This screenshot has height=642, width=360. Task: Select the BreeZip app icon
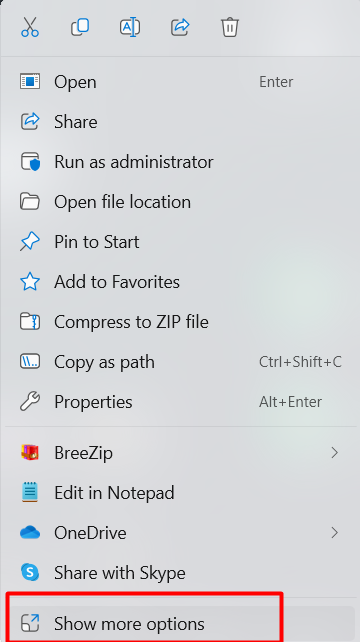(30, 453)
